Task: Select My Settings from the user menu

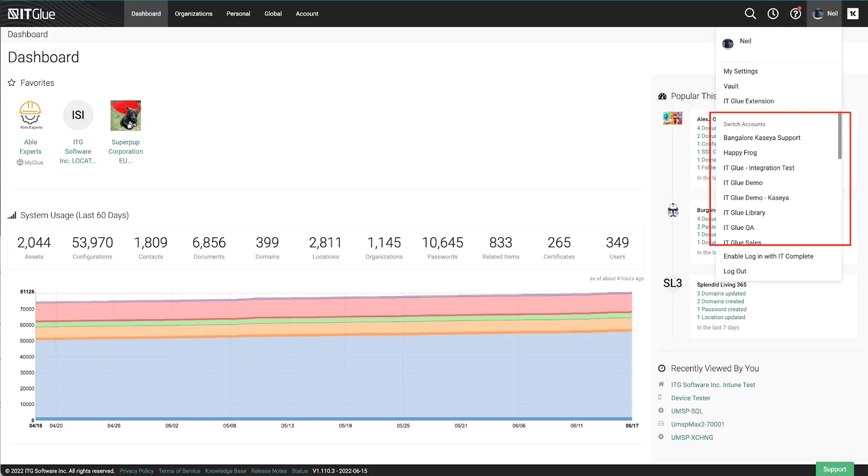Action: [741, 71]
